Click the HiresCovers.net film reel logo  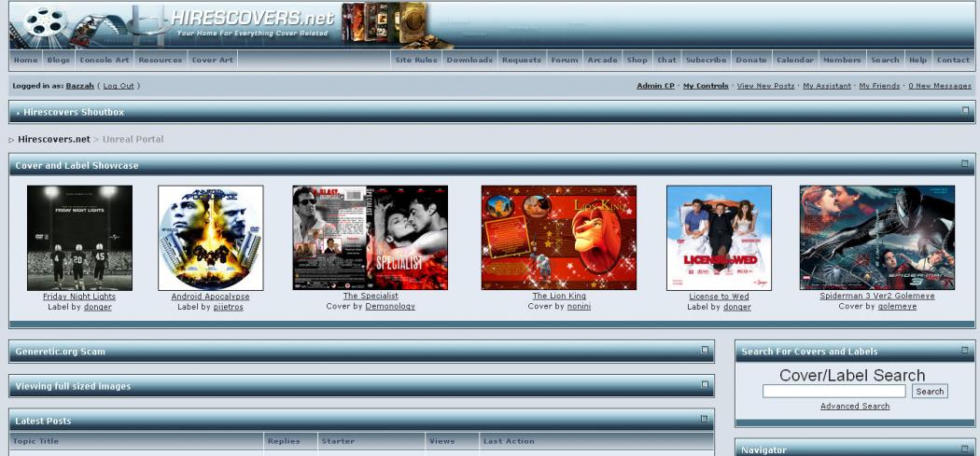click(x=45, y=25)
